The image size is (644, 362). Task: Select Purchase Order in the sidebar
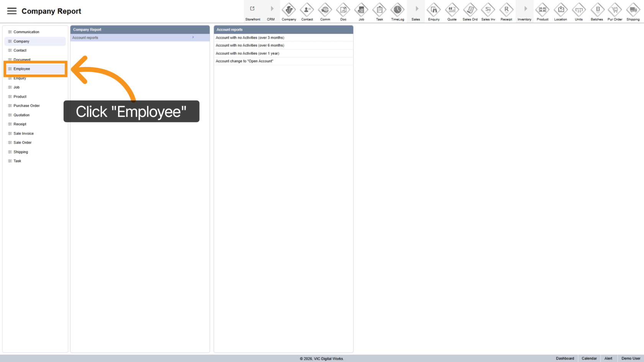click(x=26, y=106)
